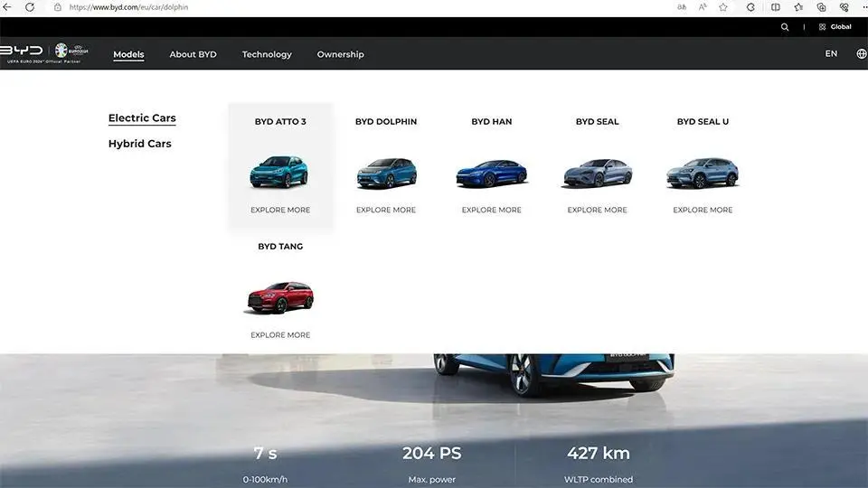Select the Hybrid Cars category
This screenshot has height=488, width=868.
(140, 144)
